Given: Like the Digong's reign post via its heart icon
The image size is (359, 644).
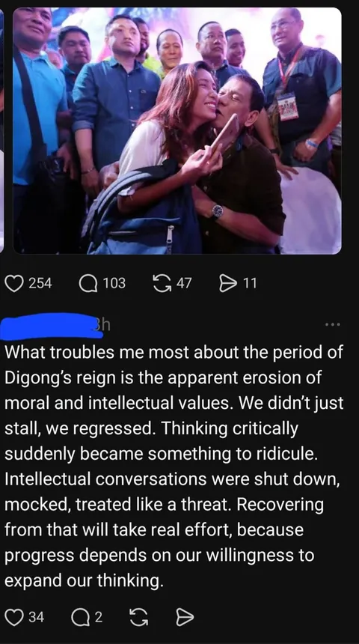Looking at the screenshot, I should click(x=14, y=617).
